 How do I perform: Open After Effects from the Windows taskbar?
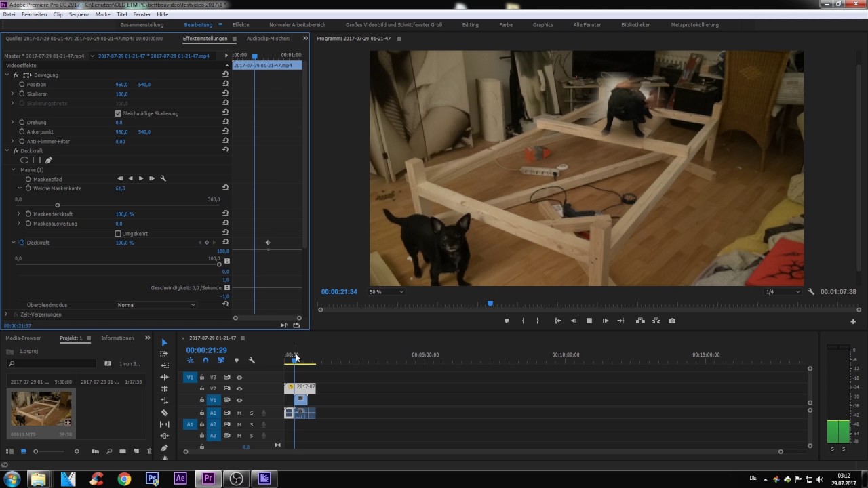[180, 479]
